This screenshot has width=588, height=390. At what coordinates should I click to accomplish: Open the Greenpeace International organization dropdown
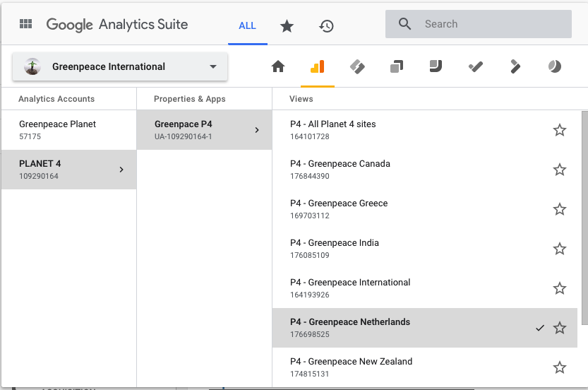(x=120, y=66)
